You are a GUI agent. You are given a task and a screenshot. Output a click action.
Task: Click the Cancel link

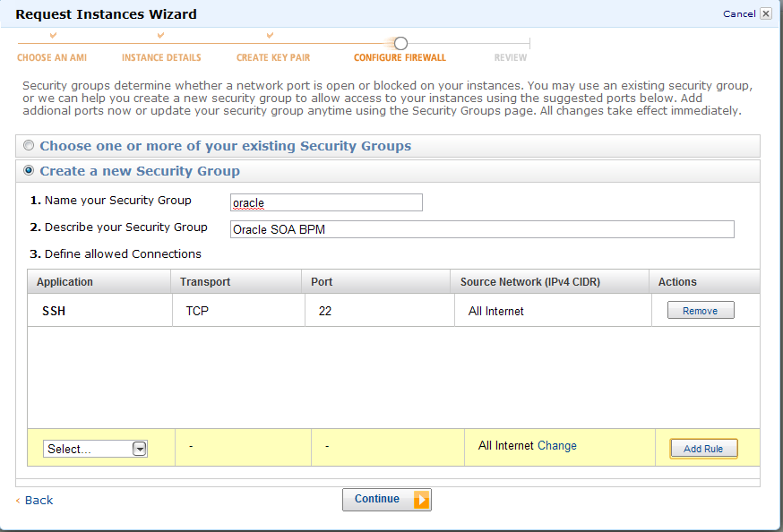tap(739, 13)
